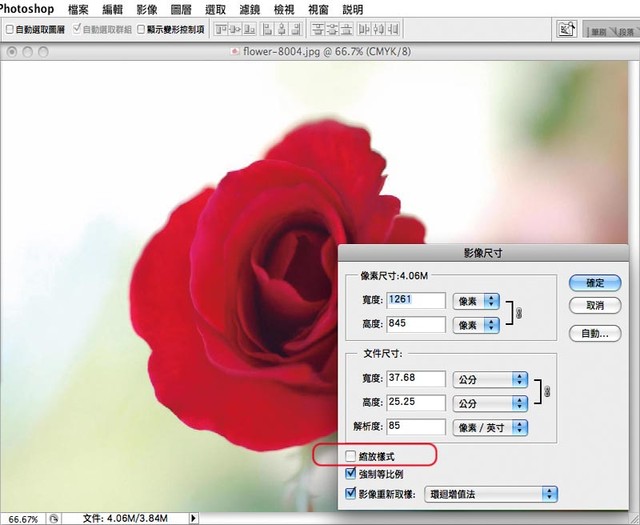Screen dimensions: 640x525
Task: Click the chain link beside document size
Action: coord(546,390)
